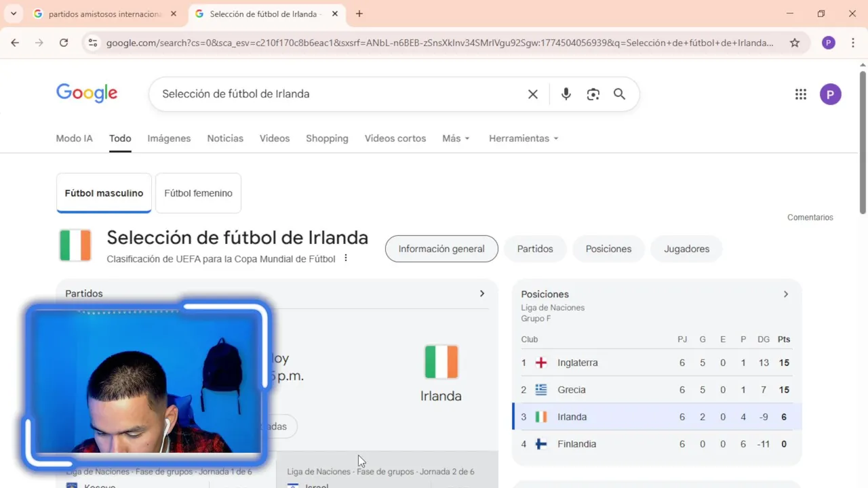
Task: Click the magnifying glass search button
Action: point(619,94)
